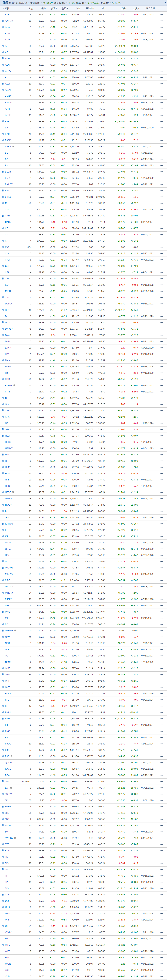Open the row actions menu for COF
This screenshot has height=980, width=167.
coord(161,266)
